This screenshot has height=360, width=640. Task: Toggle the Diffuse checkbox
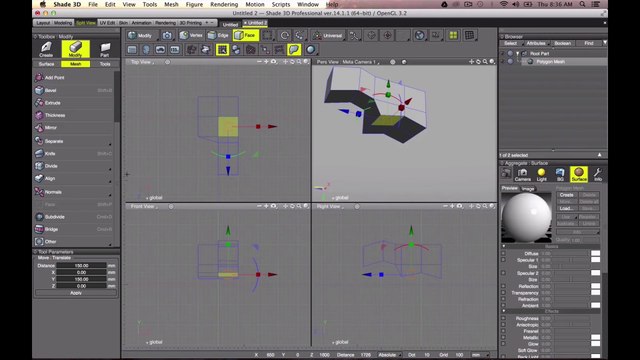[x=503, y=253]
